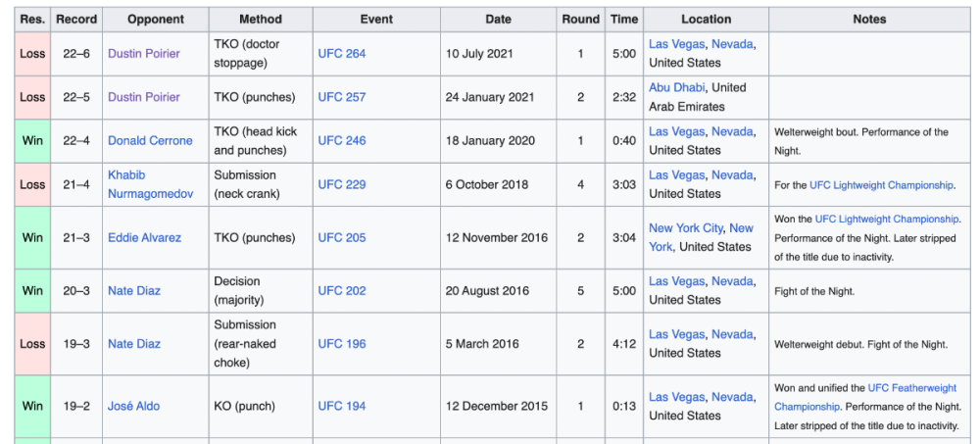
Task: Open the UFC 194 event link
Action: tap(342, 407)
